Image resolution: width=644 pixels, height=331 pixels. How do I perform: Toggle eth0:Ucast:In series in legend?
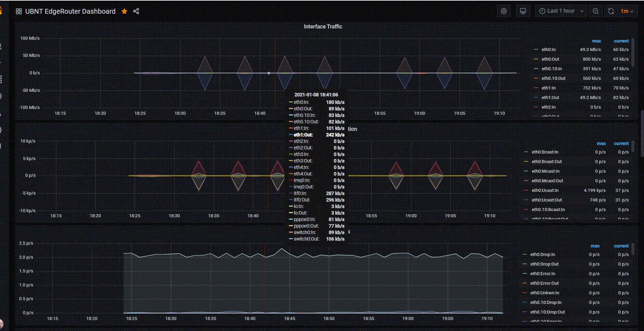point(545,190)
